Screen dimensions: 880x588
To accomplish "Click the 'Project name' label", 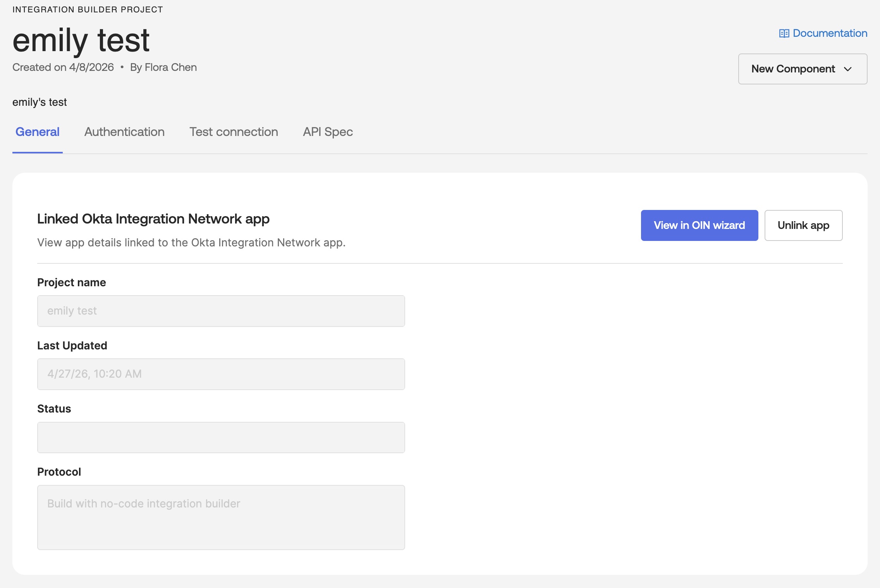I will point(72,282).
